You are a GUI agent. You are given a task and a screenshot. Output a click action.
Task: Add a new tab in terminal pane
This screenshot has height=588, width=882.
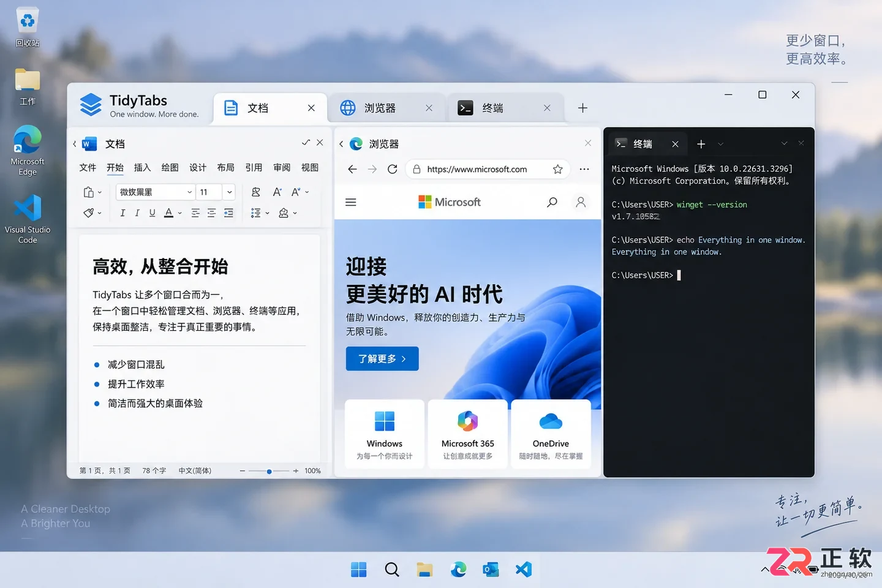pyautogui.click(x=701, y=144)
